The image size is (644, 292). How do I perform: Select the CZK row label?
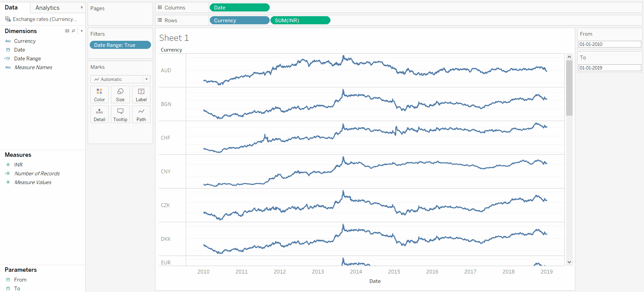tap(165, 205)
